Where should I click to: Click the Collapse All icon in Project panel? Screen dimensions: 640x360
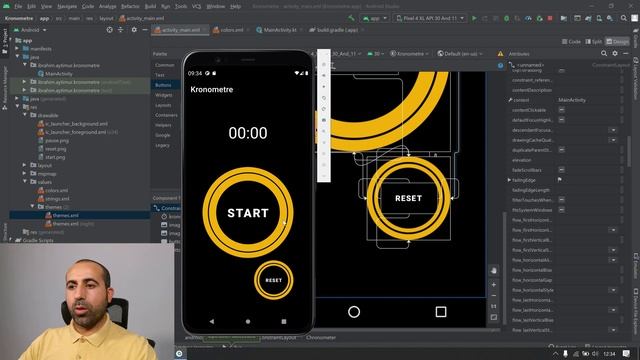121,30
